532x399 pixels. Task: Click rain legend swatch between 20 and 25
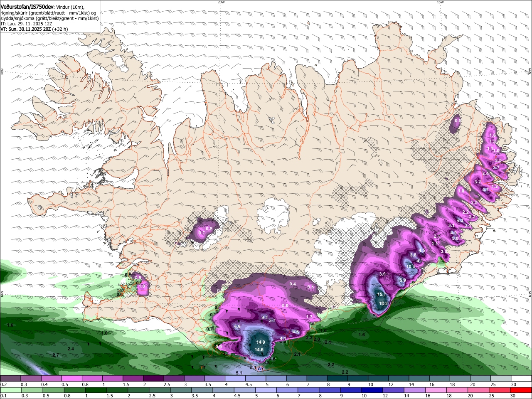click(478, 390)
